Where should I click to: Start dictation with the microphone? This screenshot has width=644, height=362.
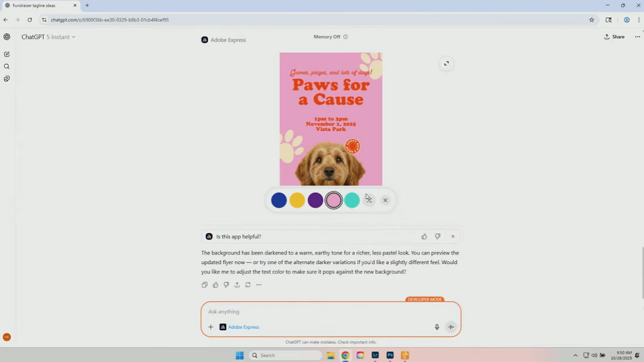click(437, 327)
